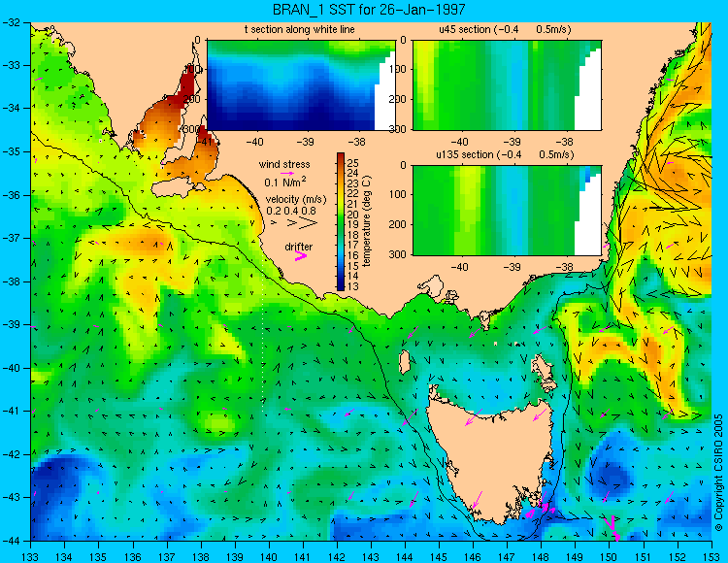The image size is (728, 563).
Task: Click latitude label -32 on main left axis
Action: [11, 21]
